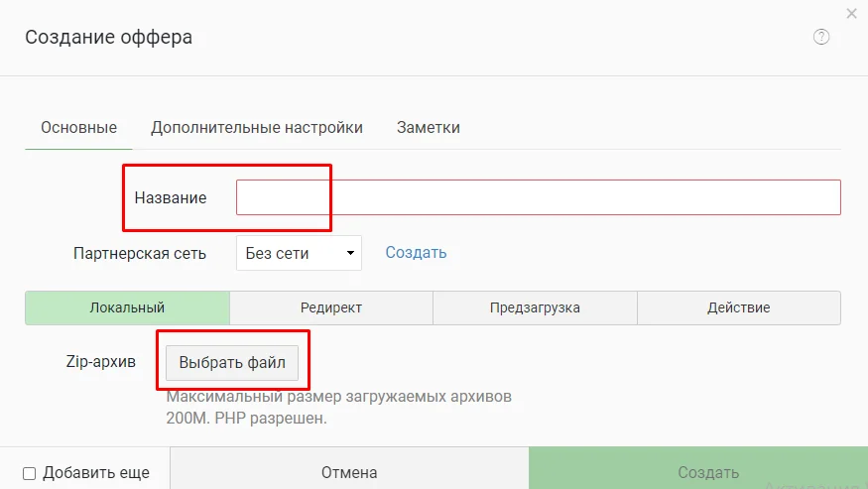The width and height of the screenshot is (868, 489).
Task: Pick the Предзагрузка offer type
Action: coord(535,307)
